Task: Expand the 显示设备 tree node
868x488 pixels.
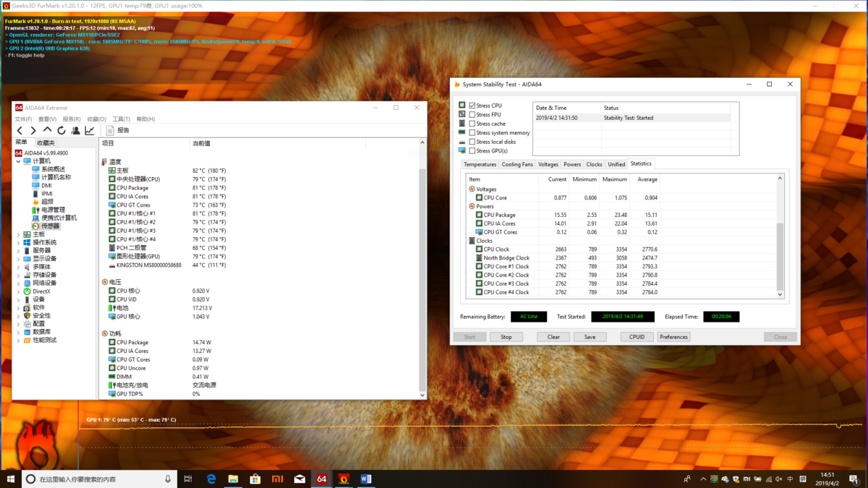Action: click(x=19, y=259)
